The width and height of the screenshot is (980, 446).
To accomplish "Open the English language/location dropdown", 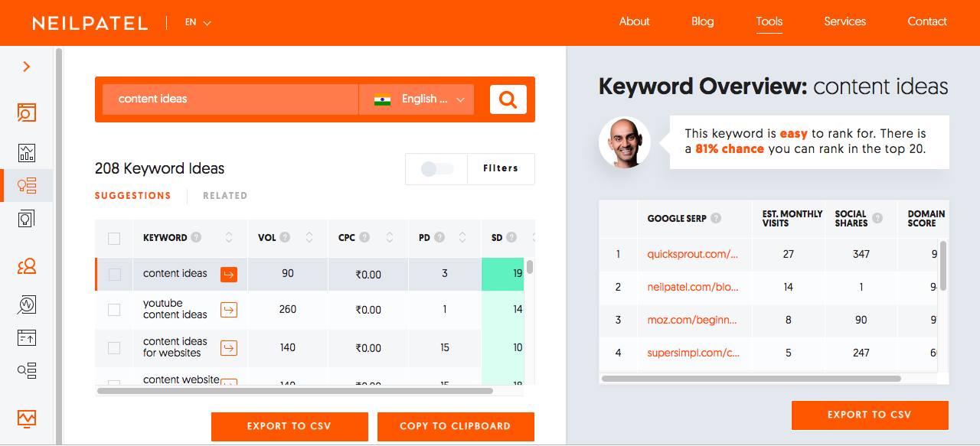I will click(416, 99).
